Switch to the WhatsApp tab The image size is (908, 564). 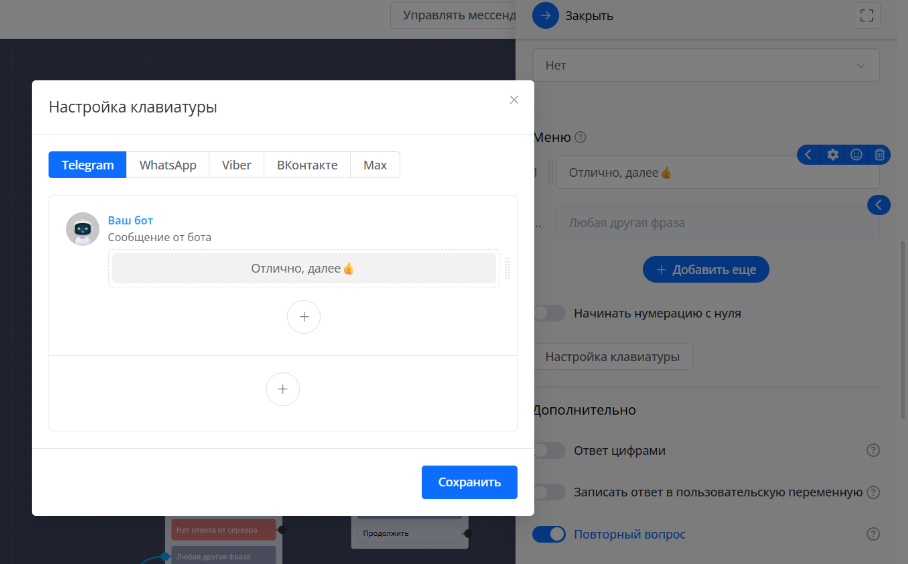coord(168,165)
